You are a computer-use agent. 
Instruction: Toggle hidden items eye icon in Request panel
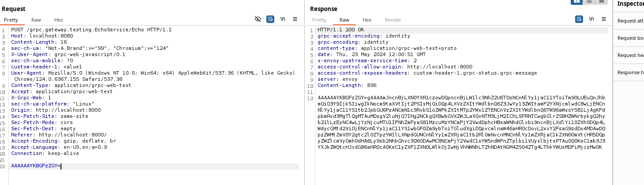pos(258,19)
